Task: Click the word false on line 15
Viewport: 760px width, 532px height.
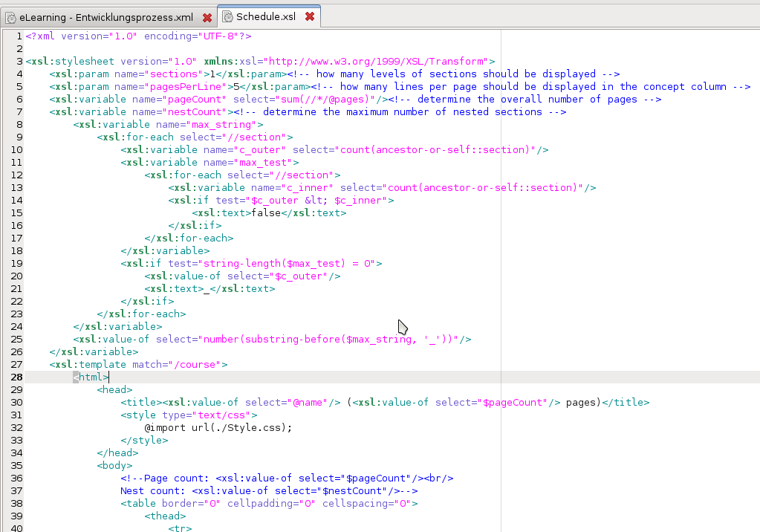Action: (x=266, y=213)
